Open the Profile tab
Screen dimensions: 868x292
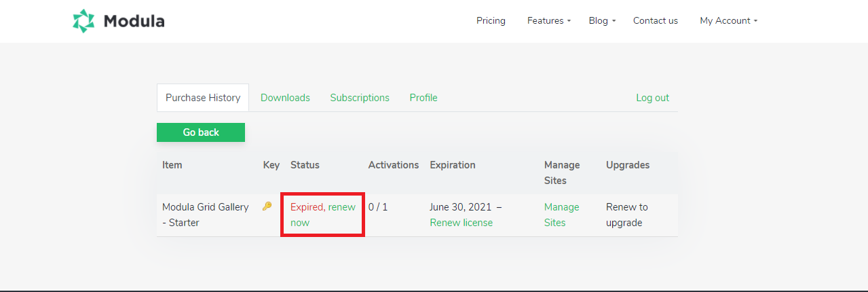pyautogui.click(x=423, y=98)
